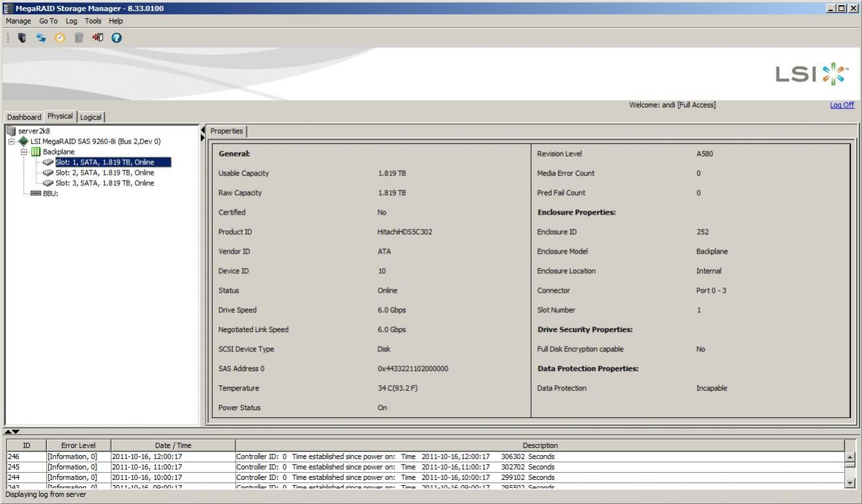Click the LSI logo

(812, 74)
